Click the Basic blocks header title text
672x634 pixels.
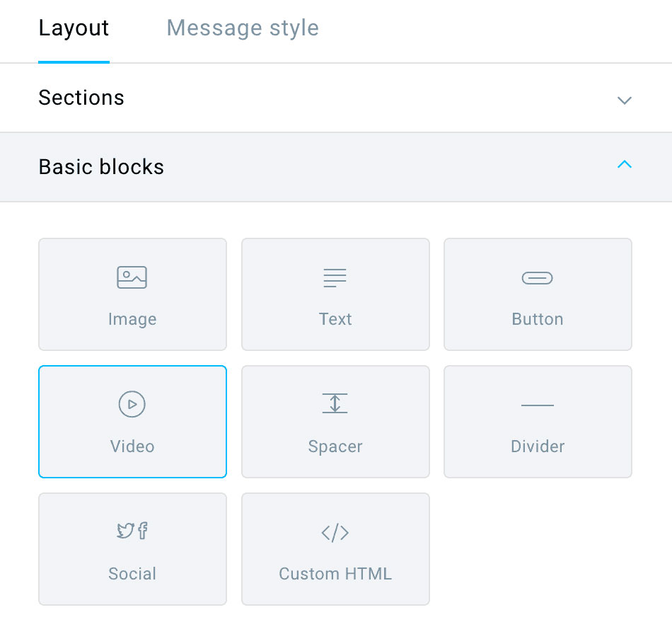101,167
